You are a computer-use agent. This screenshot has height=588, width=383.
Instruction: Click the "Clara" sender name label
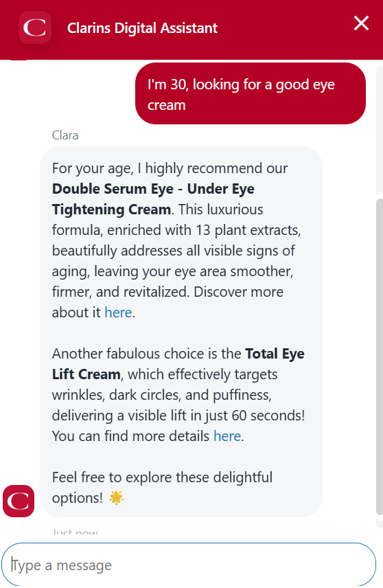[65, 135]
